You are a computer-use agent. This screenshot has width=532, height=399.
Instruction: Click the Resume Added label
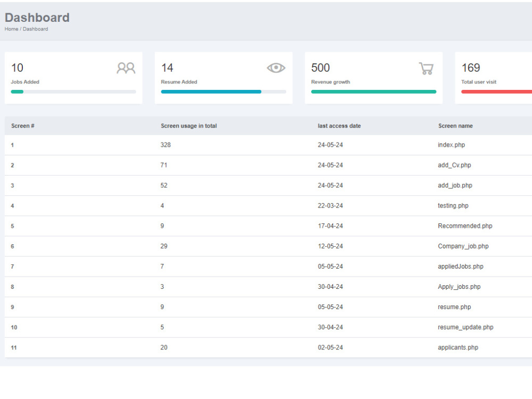(x=179, y=82)
